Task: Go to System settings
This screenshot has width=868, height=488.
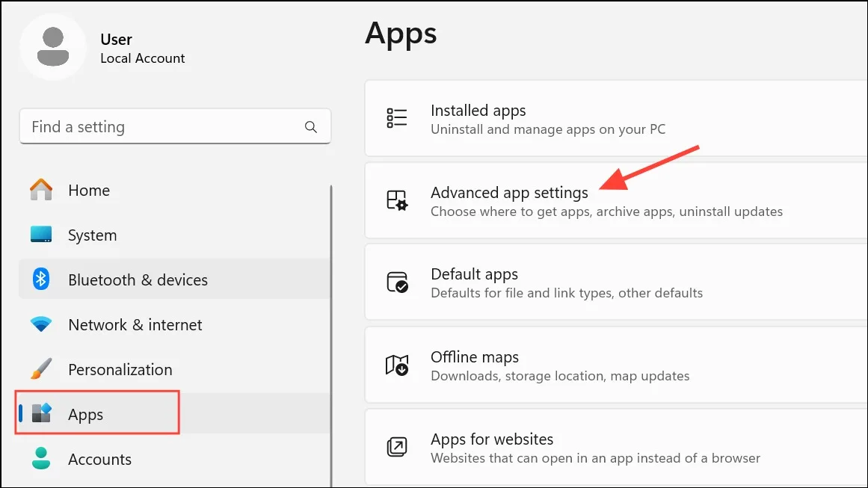Action: tap(175, 235)
